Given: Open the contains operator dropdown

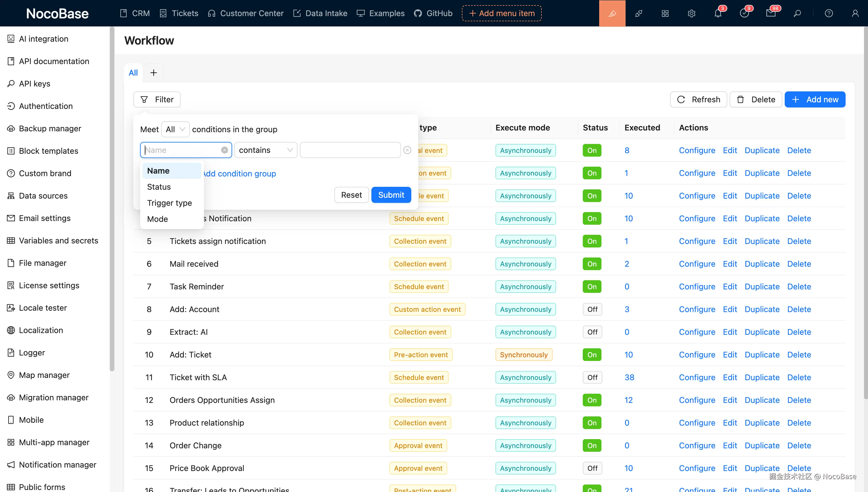Looking at the screenshot, I should pyautogui.click(x=265, y=150).
